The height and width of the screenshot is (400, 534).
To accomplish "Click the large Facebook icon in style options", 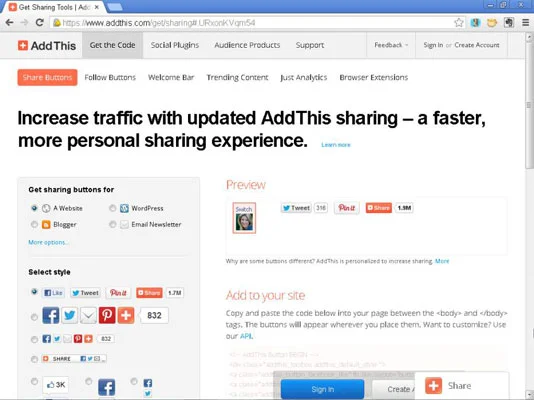I will coord(50,315).
